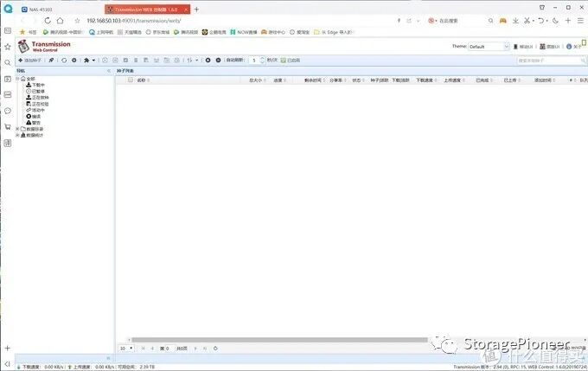Click the bookmark star in address bar
This screenshot has width=588, height=371.
coord(77,21)
